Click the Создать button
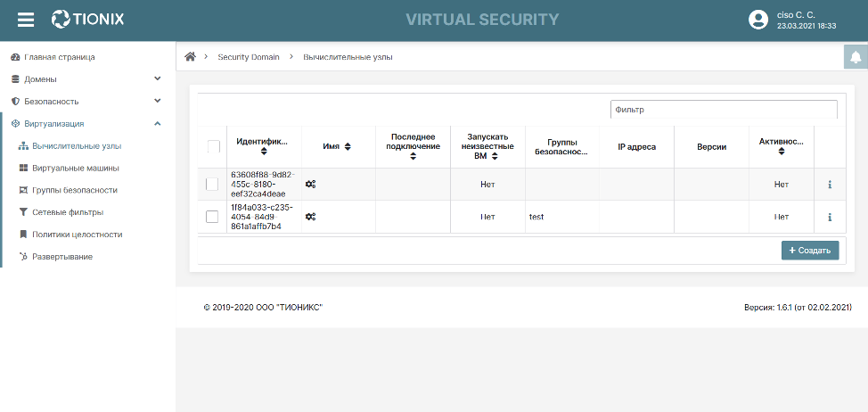 810,251
